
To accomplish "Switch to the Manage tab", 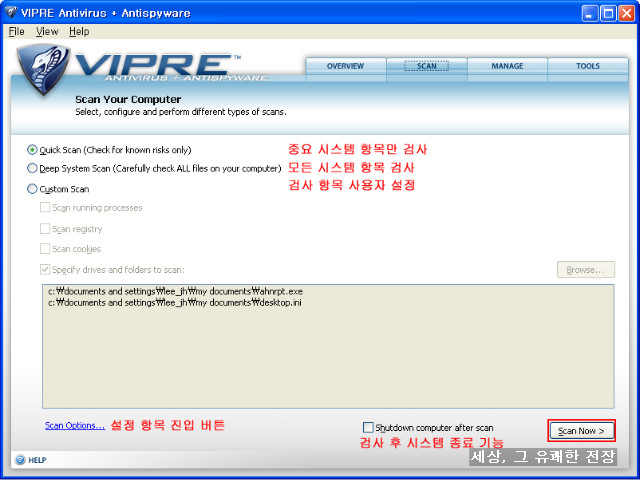I will (x=507, y=67).
